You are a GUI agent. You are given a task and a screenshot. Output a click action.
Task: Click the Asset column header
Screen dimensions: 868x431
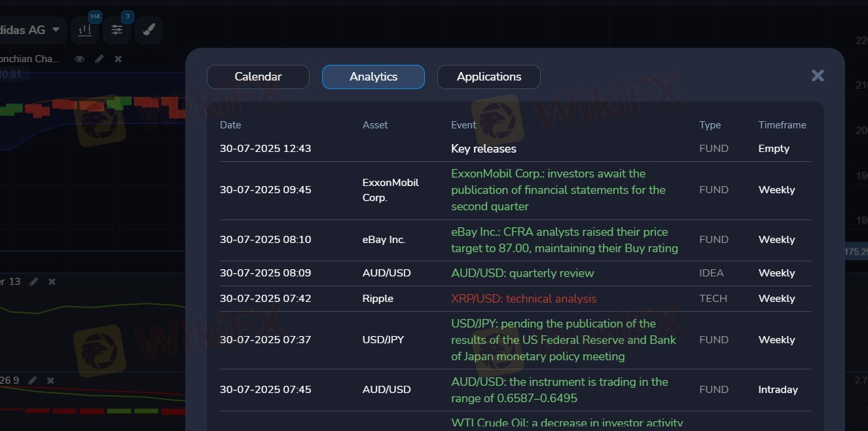[x=375, y=125]
